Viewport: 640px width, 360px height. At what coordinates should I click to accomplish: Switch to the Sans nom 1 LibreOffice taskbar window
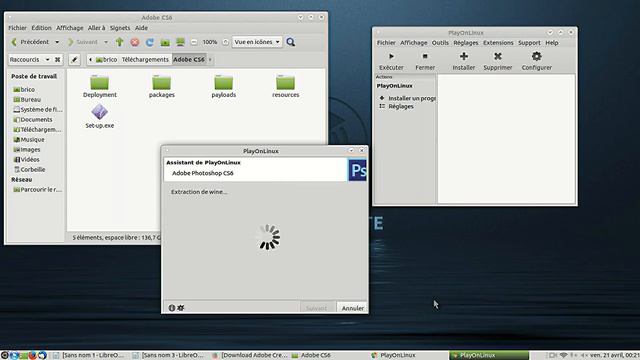[x=89, y=356]
